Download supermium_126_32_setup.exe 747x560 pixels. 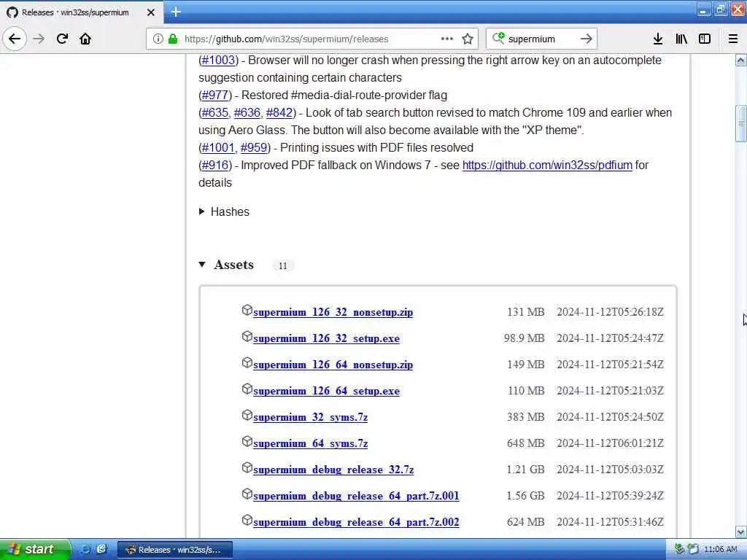(x=326, y=338)
